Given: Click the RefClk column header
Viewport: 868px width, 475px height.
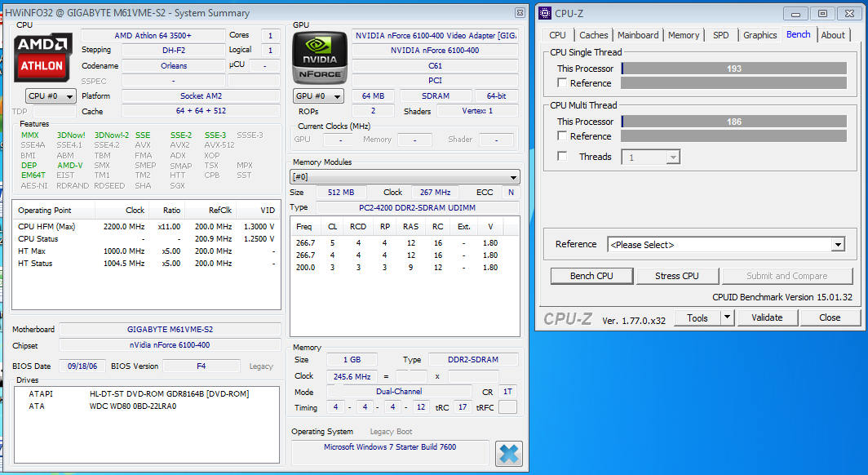Looking at the screenshot, I should (211, 211).
